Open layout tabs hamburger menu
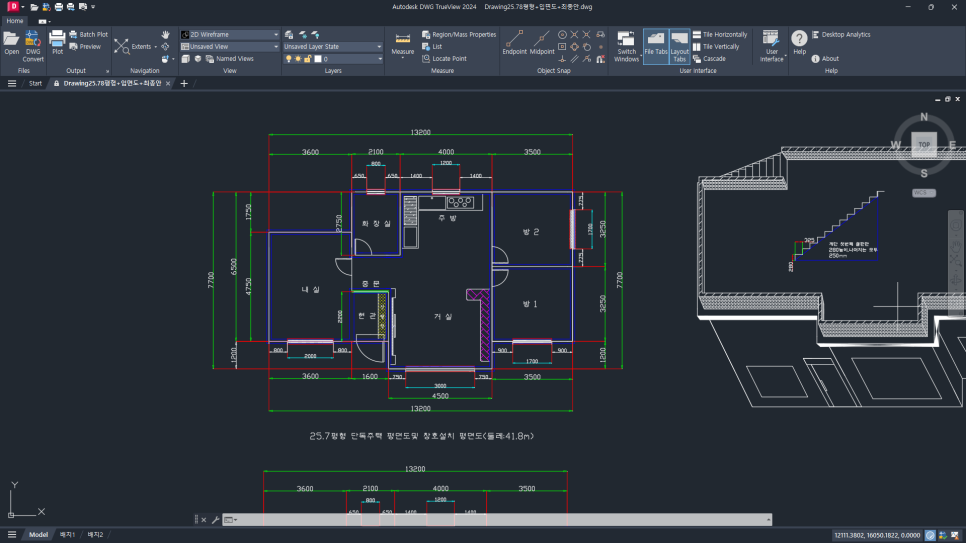The width and height of the screenshot is (966, 543). [12, 534]
